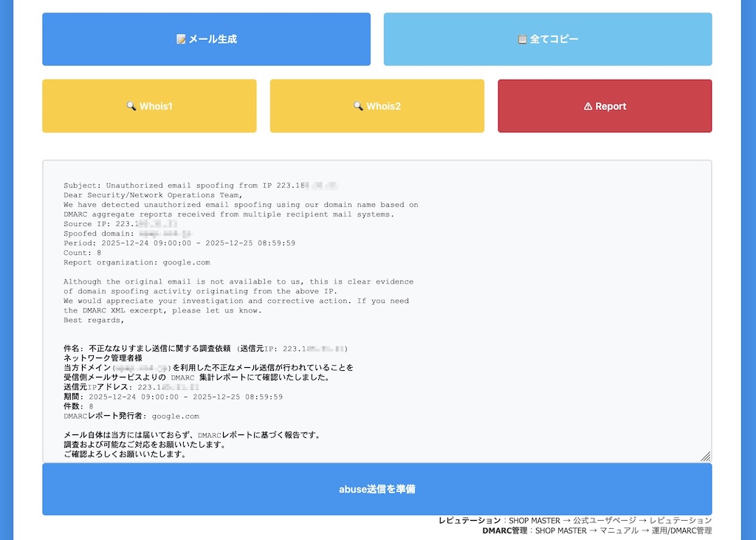Click the textarea resize handle corner

tap(705, 456)
